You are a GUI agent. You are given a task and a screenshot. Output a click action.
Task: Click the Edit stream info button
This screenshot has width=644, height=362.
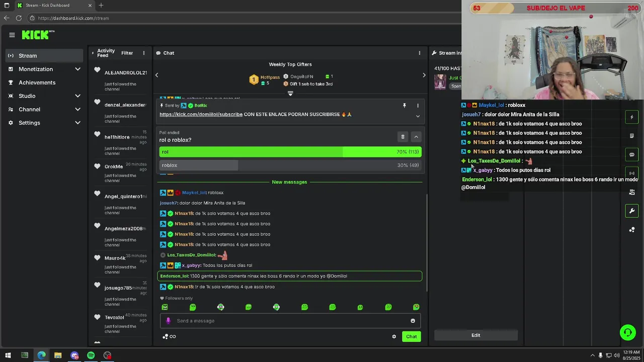tap(476, 335)
